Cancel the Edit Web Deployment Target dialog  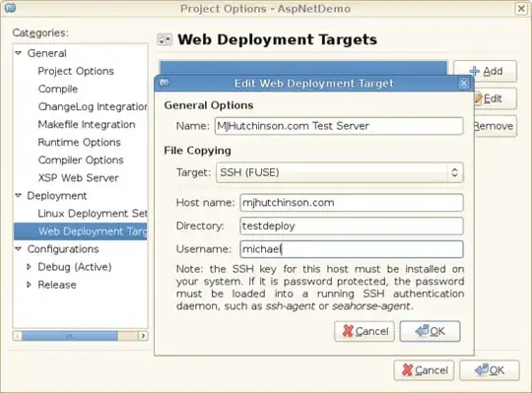(x=365, y=331)
